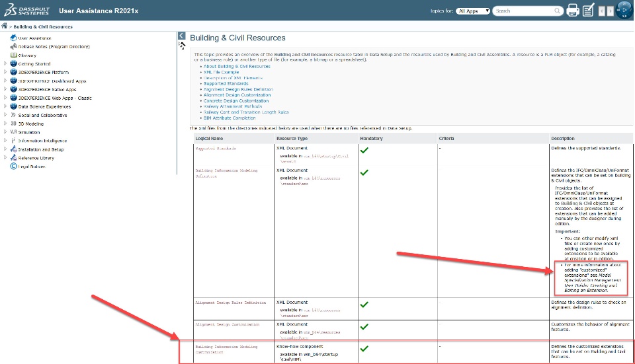Click the Legal Notices copyright icon

13,166
